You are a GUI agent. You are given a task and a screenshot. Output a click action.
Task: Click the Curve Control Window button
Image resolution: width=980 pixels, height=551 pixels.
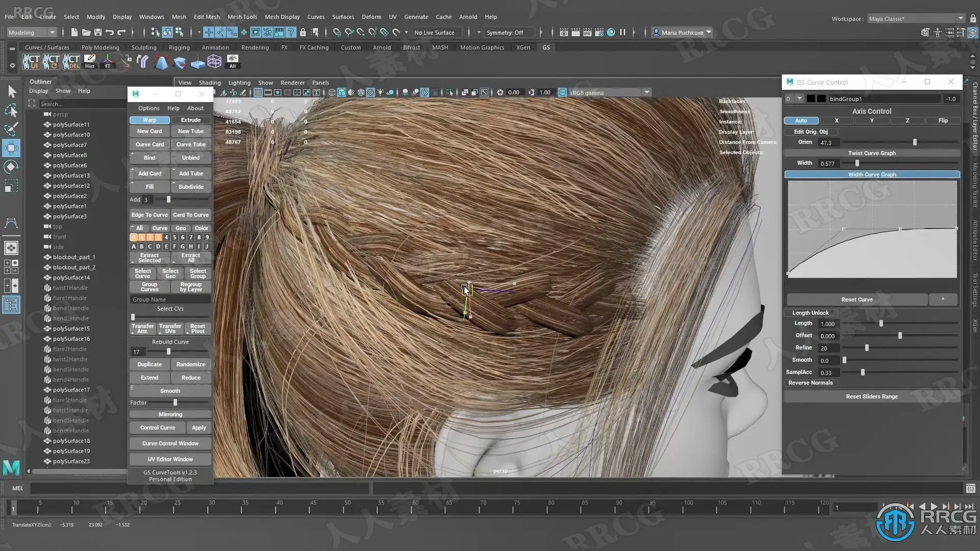pyautogui.click(x=170, y=443)
